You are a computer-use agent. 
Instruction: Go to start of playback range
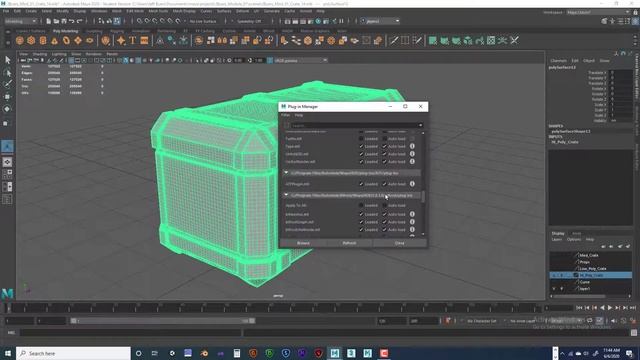pyautogui.click(x=579, y=308)
